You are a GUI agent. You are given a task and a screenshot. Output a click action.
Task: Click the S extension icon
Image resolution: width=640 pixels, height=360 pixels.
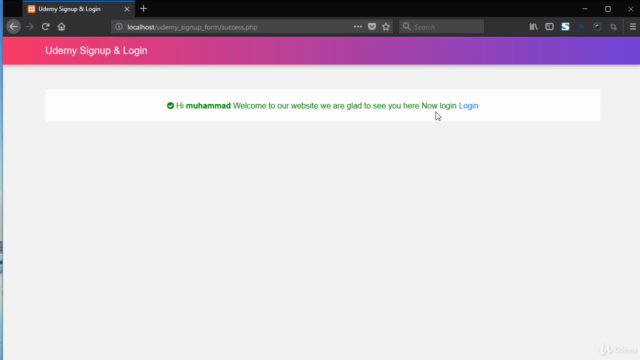[x=565, y=27]
